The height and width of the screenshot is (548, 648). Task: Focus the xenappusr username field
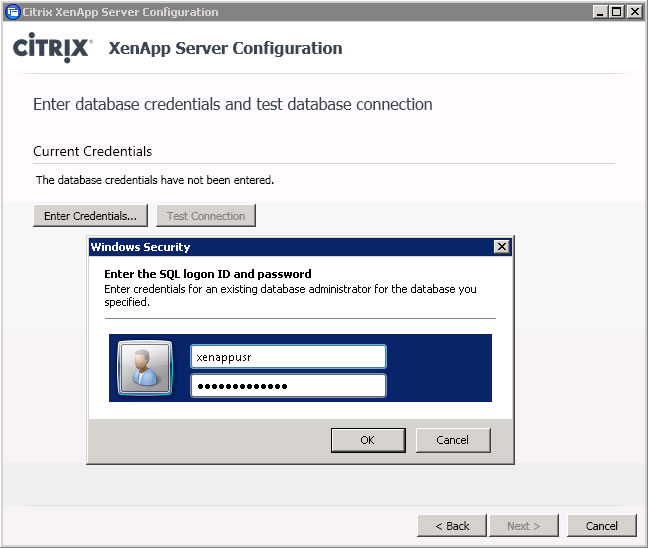click(x=288, y=357)
